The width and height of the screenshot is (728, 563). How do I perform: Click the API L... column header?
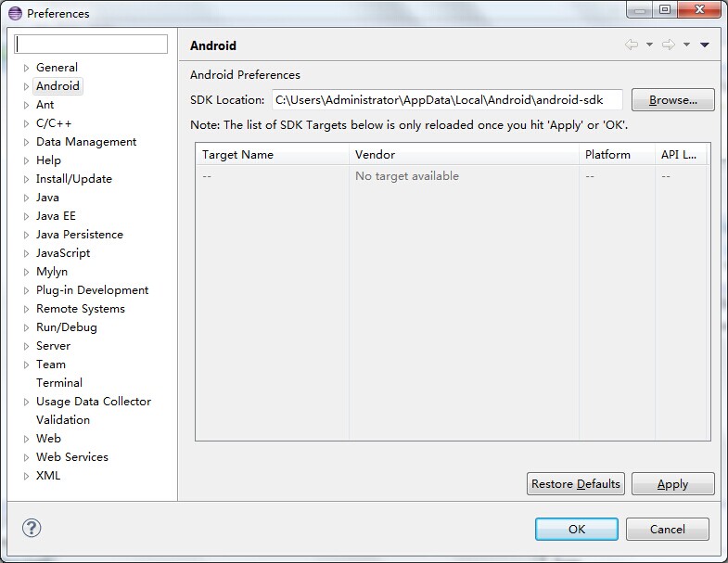[681, 154]
